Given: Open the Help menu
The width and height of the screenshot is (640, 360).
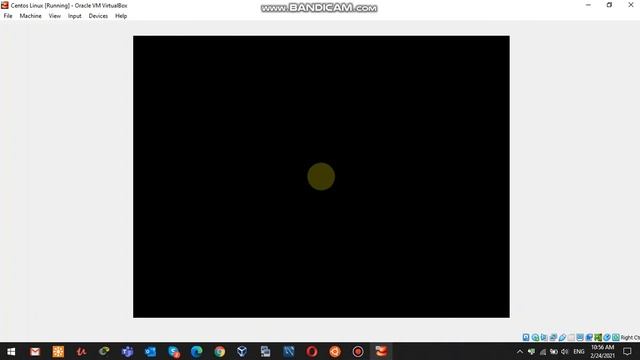Looking at the screenshot, I should [x=121, y=16].
